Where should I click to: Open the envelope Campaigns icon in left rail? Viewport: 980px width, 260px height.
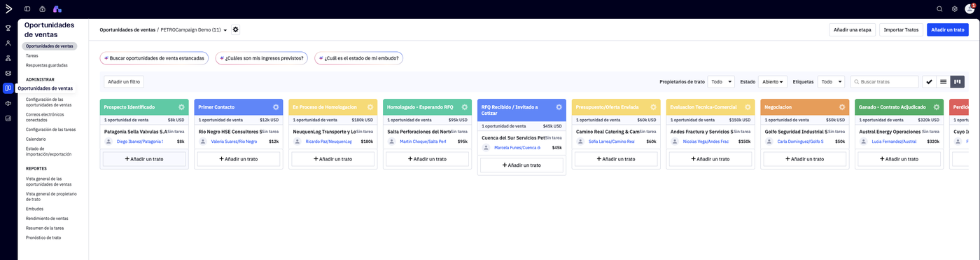(x=8, y=73)
